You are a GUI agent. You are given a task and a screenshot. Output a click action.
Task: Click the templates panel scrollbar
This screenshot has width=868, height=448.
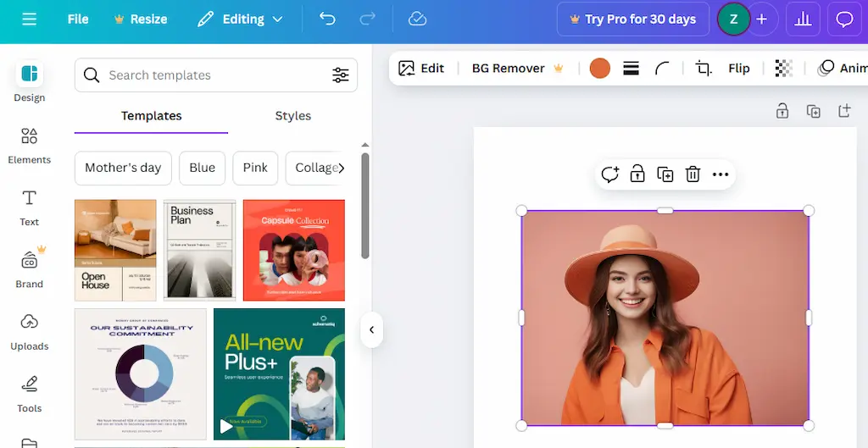point(364,206)
